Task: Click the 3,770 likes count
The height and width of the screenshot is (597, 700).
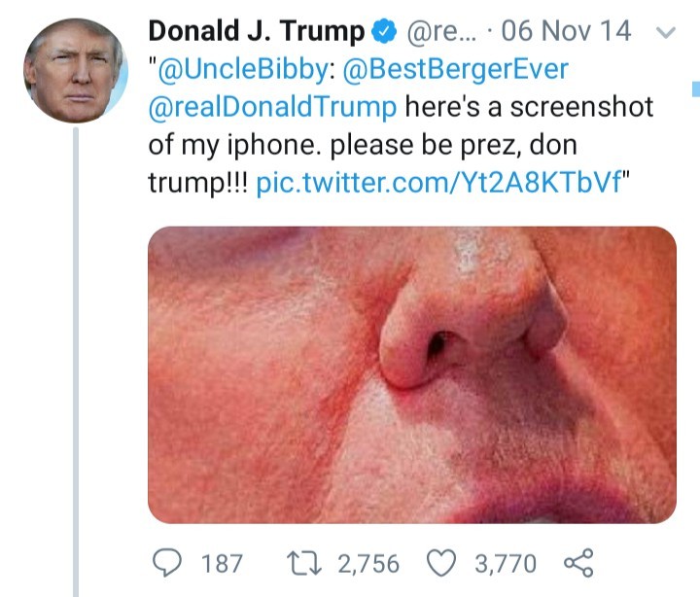Action: coord(505,563)
